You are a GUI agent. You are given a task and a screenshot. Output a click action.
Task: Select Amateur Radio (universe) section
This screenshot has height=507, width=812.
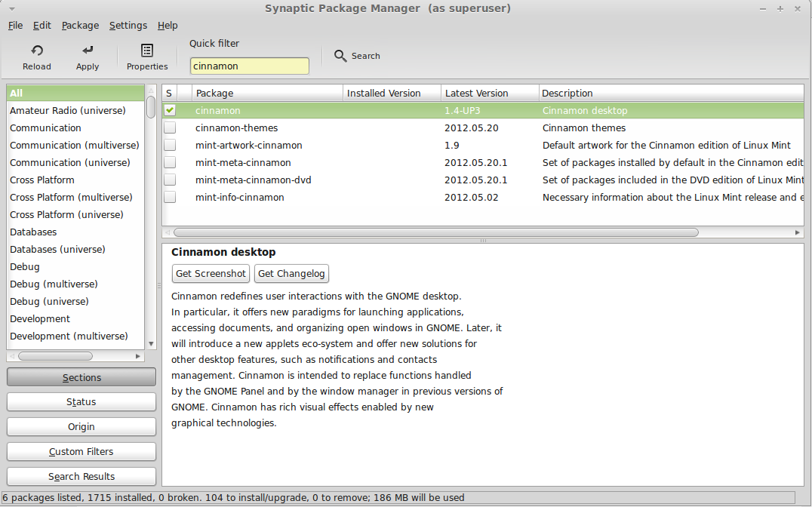[x=75, y=110]
